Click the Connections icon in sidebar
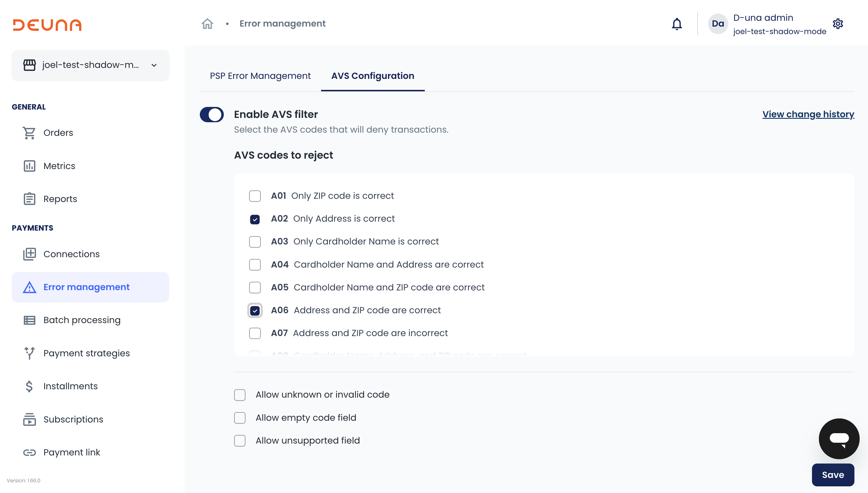The image size is (868, 493). point(29,254)
